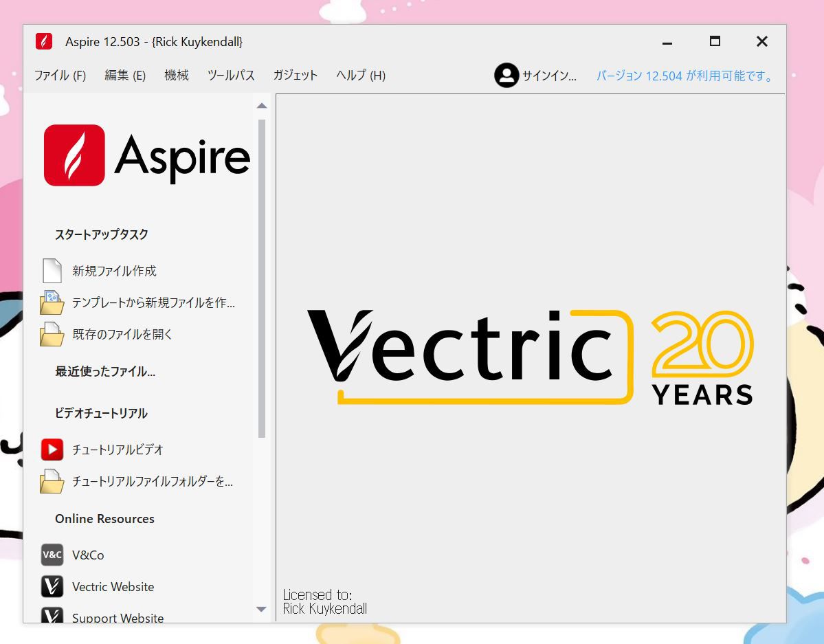Maximize the Aspire window

(x=715, y=41)
